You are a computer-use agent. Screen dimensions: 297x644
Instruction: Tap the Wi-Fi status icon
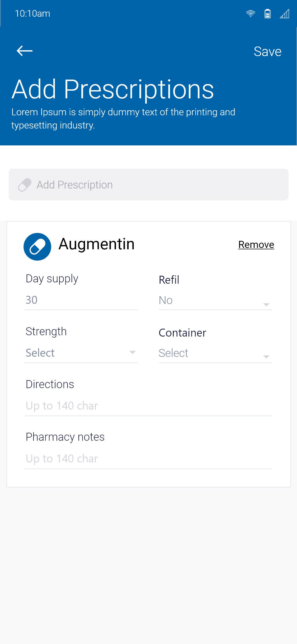point(251,13)
